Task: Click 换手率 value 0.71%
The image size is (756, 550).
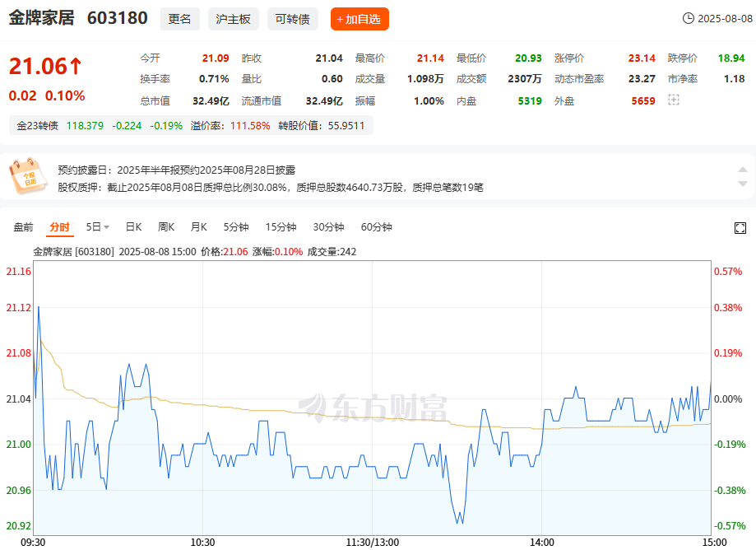Action: point(214,79)
